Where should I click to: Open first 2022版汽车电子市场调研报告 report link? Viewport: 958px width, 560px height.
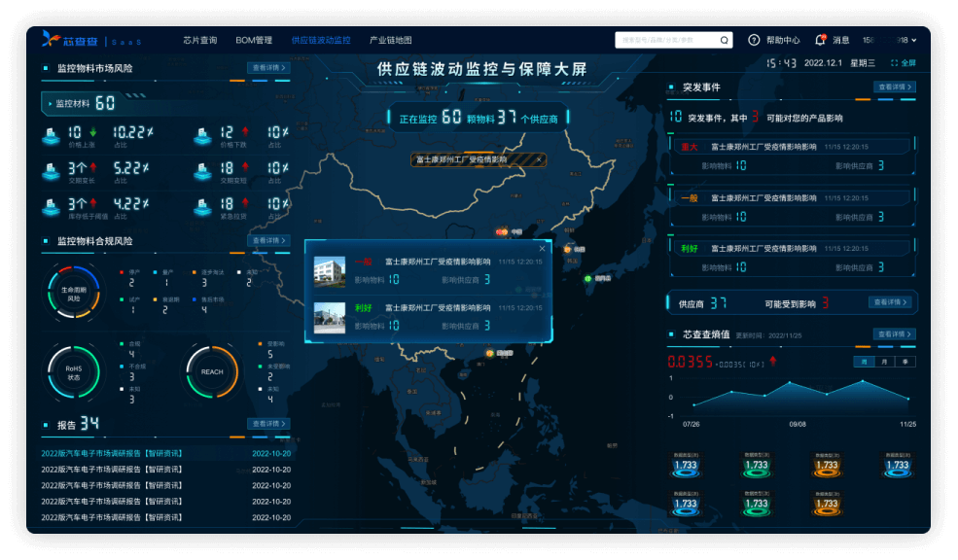point(111,453)
